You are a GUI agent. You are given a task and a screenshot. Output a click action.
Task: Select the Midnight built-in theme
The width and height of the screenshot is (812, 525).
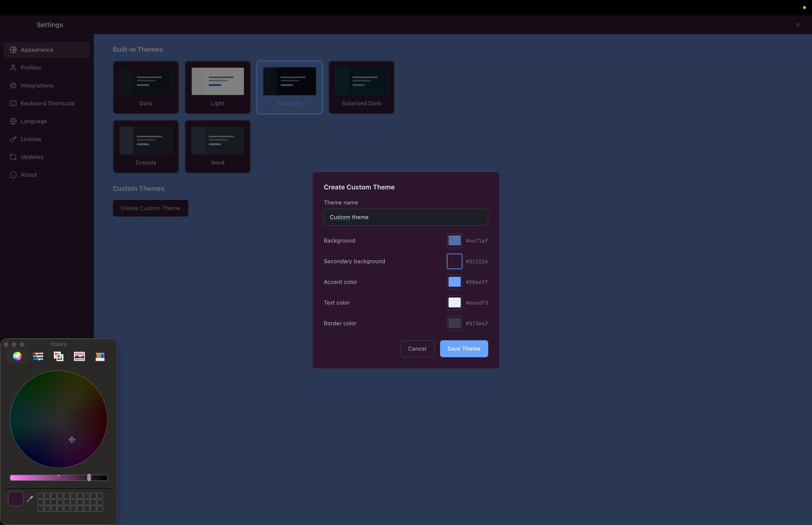pyautogui.click(x=290, y=87)
